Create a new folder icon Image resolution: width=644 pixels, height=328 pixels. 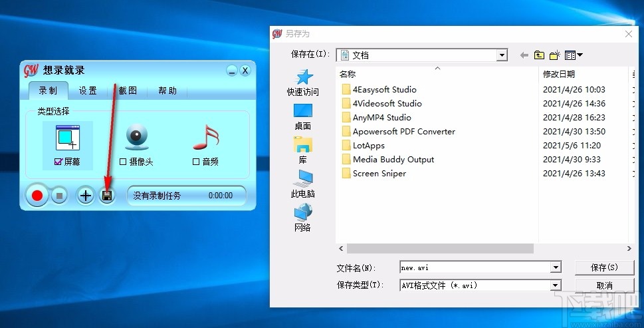point(555,55)
